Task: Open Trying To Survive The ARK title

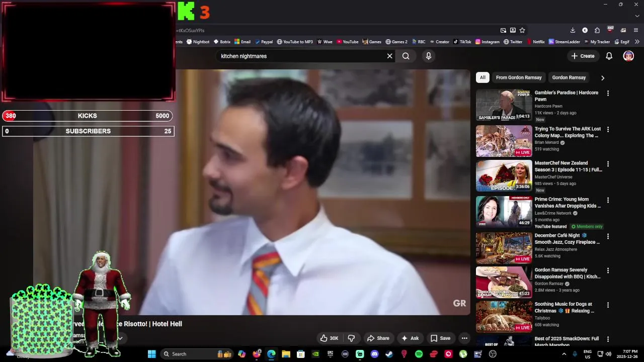Action: pyautogui.click(x=568, y=132)
